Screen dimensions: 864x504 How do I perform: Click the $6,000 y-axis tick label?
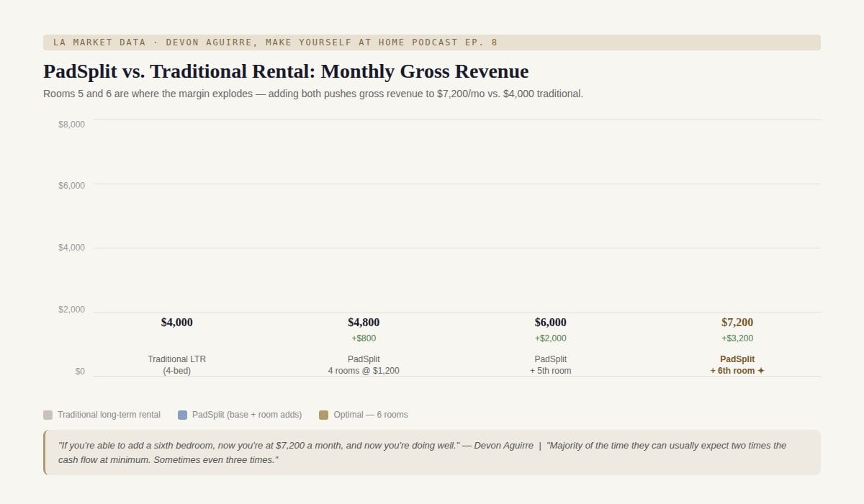point(71,186)
